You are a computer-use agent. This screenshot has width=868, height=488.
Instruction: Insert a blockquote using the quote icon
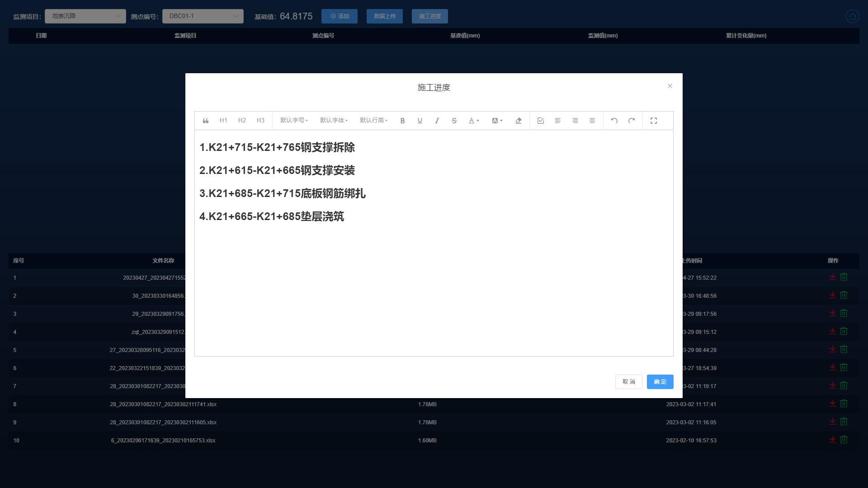(x=206, y=121)
